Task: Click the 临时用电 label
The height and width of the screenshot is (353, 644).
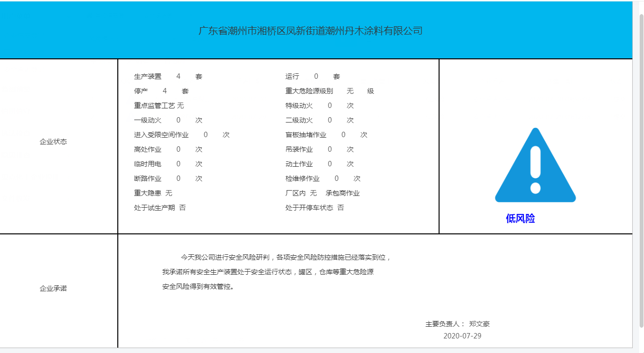Action: 147,164
